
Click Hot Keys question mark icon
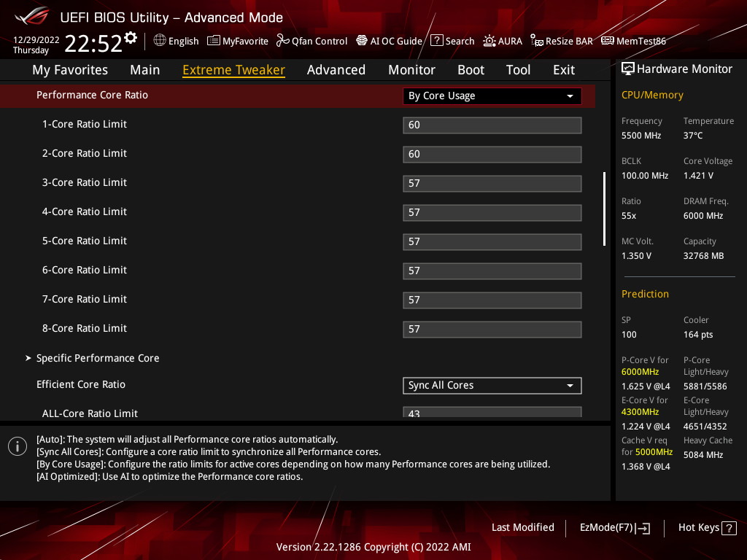pyautogui.click(x=729, y=528)
